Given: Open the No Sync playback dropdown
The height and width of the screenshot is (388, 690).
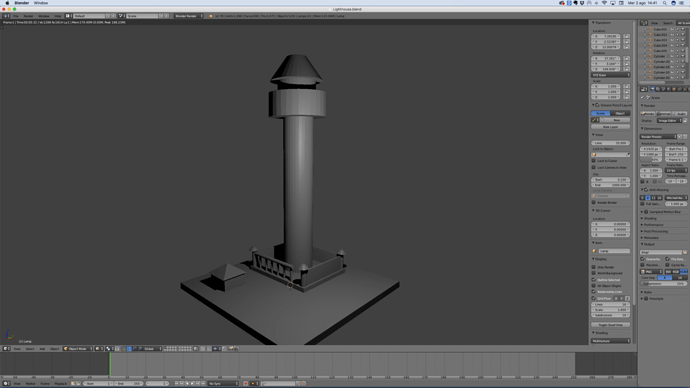Looking at the screenshot, I should (222, 384).
